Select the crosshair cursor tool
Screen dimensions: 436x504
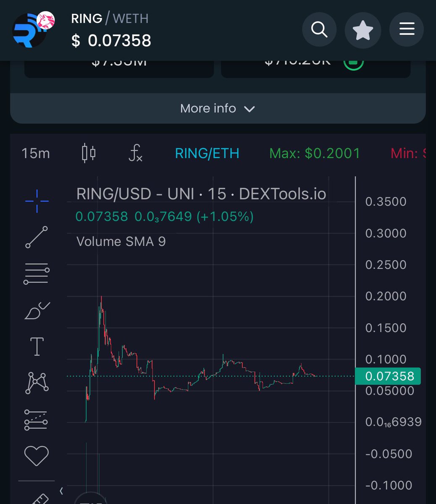pos(37,201)
